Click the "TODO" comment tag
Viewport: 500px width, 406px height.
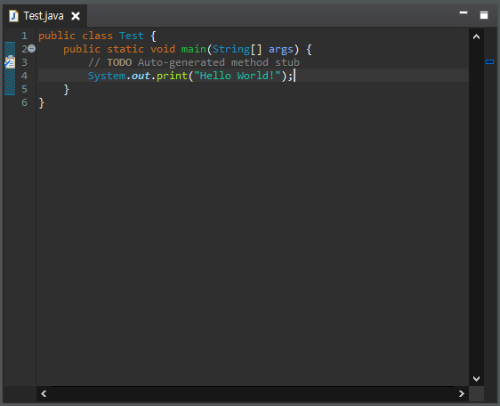click(119, 62)
